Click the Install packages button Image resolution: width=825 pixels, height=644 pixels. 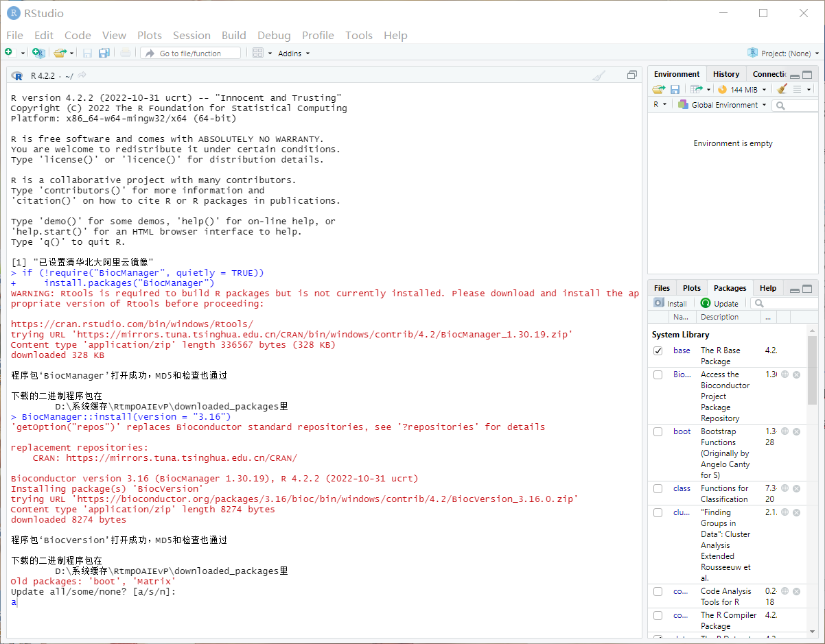click(671, 303)
